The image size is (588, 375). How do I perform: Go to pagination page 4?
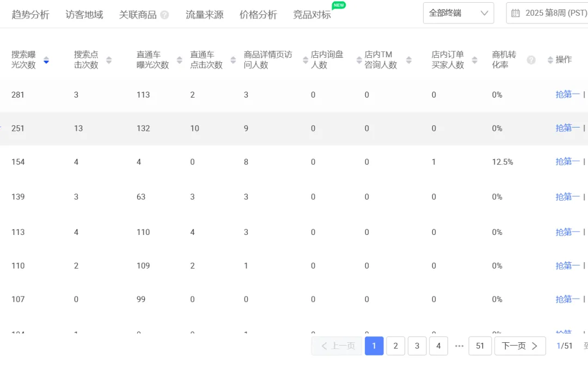point(438,346)
